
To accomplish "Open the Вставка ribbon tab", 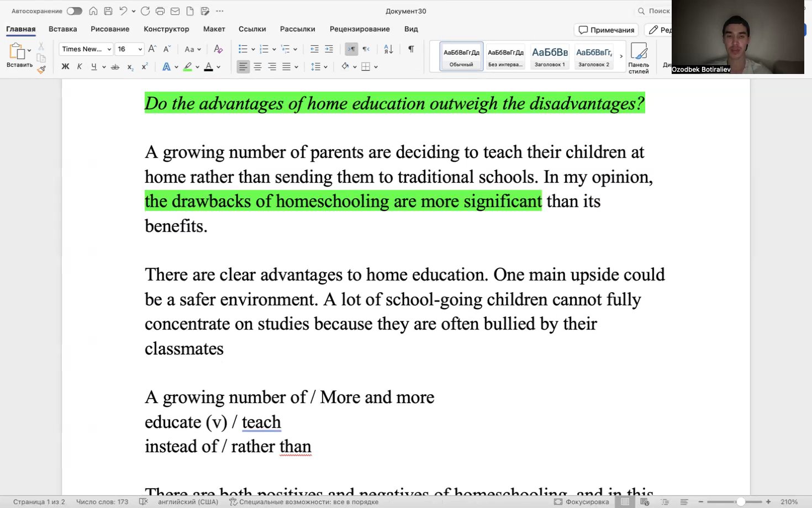I will point(62,29).
